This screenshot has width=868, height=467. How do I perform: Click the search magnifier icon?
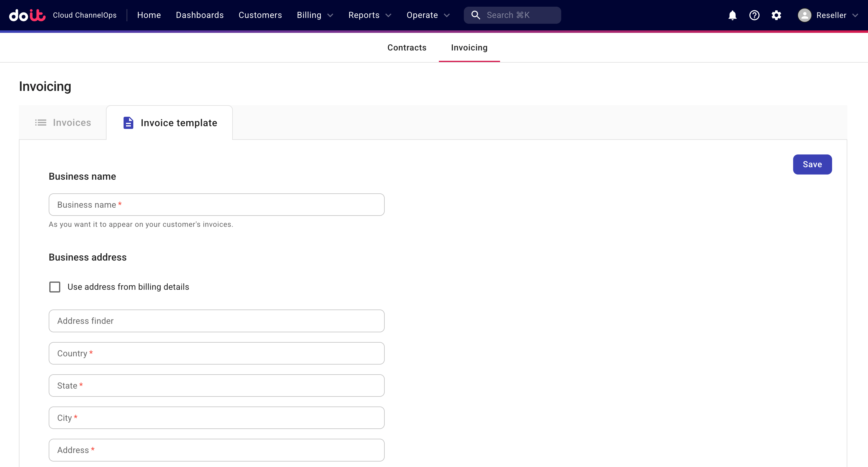[x=475, y=15]
